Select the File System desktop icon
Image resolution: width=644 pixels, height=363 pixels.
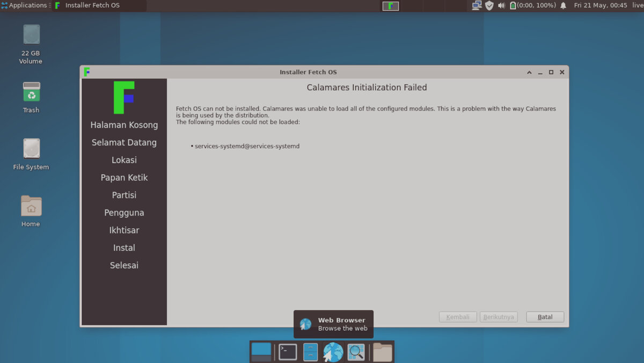31,154
